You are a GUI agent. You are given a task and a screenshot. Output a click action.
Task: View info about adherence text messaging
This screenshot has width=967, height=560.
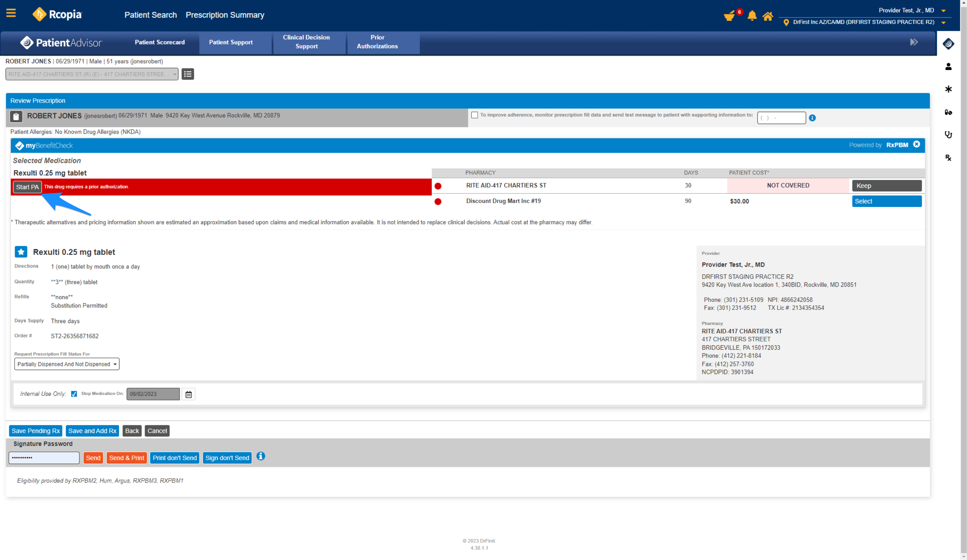pyautogui.click(x=812, y=118)
